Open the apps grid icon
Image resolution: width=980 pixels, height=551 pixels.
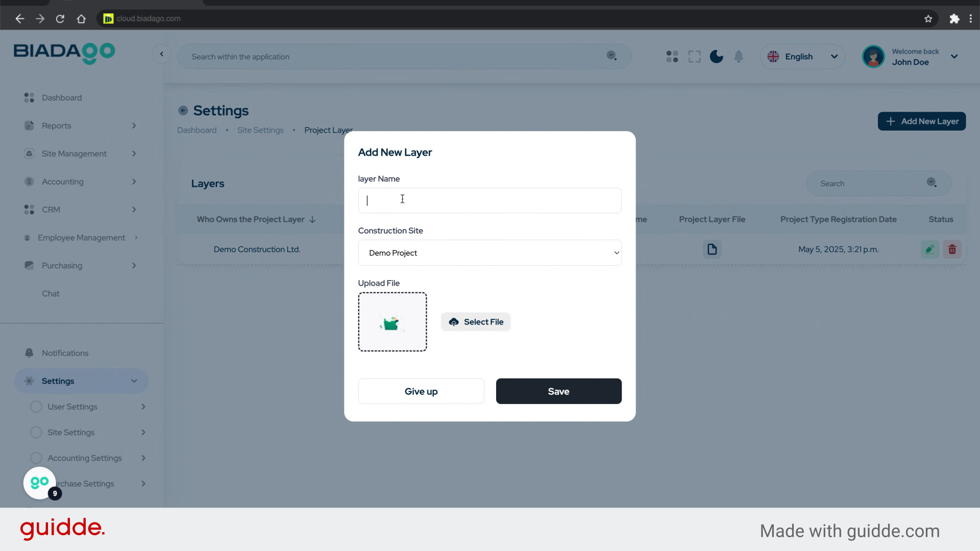pos(672,57)
